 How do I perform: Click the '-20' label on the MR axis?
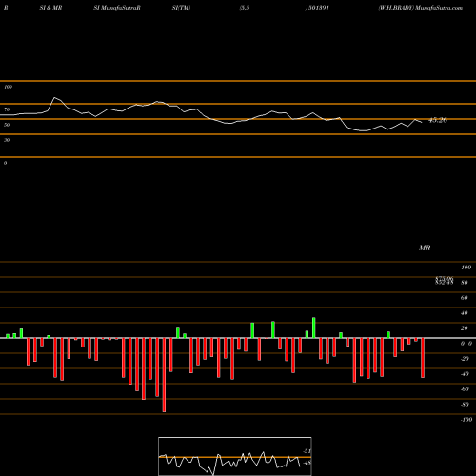click(x=465, y=359)
